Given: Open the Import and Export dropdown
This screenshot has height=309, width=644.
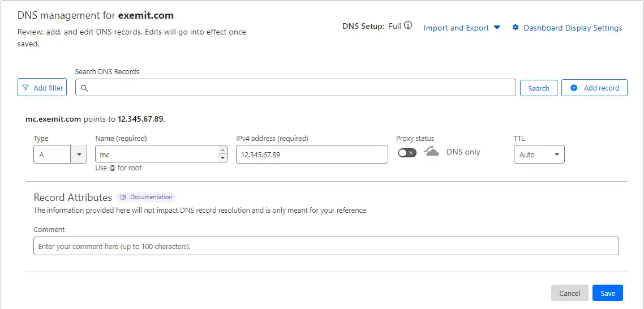Looking at the screenshot, I should [x=462, y=28].
